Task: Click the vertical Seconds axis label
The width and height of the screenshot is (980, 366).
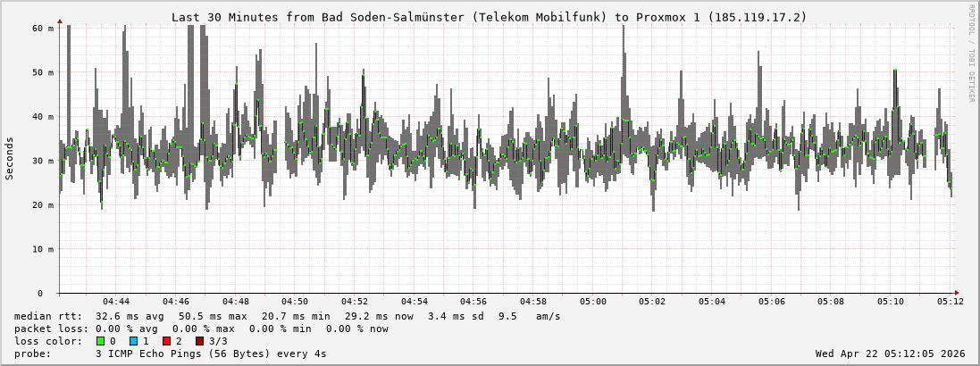Action: pyautogui.click(x=10, y=159)
